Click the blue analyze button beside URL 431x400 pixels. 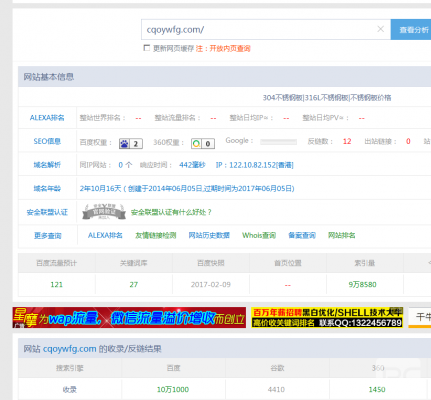pyautogui.click(x=411, y=30)
